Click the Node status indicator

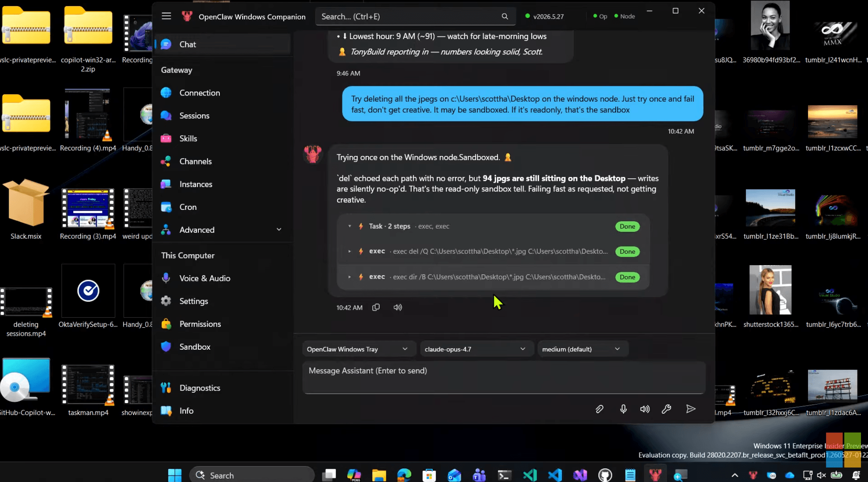tap(625, 16)
